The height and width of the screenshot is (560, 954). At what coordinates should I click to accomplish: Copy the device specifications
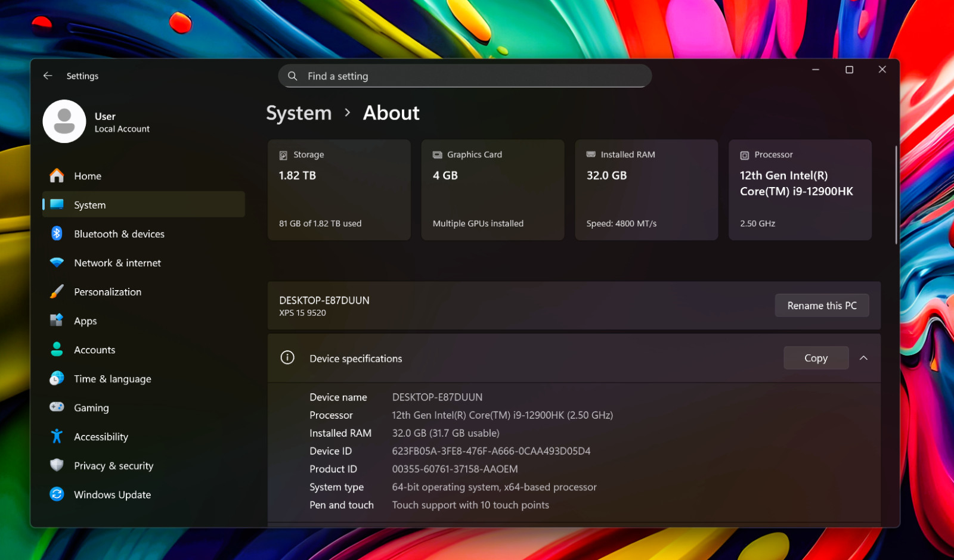tap(816, 358)
